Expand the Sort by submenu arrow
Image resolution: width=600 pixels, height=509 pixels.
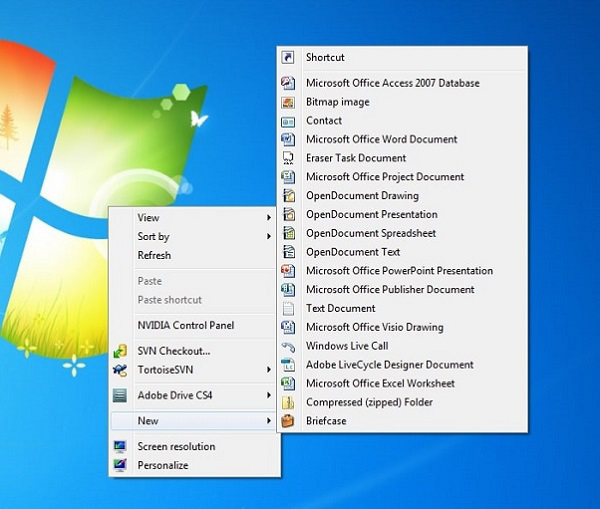[x=269, y=237]
